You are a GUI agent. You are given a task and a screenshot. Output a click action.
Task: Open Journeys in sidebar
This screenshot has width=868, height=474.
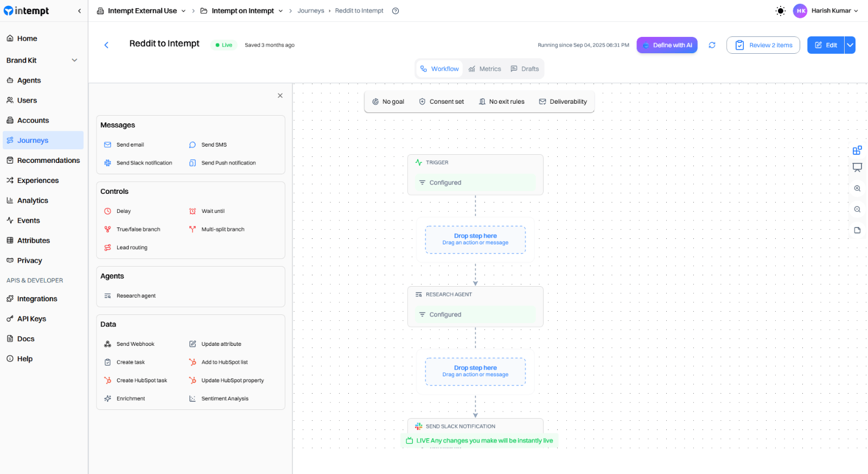coord(43,140)
